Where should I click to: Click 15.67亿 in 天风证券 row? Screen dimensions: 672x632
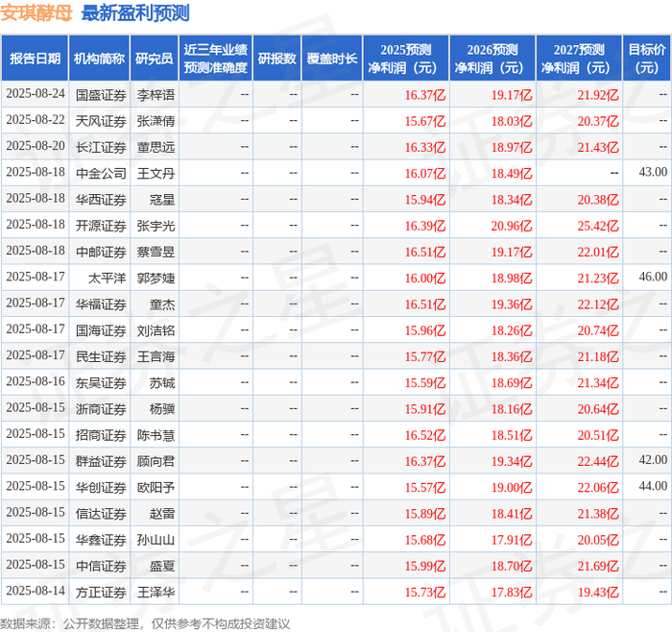(x=425, y=121)
